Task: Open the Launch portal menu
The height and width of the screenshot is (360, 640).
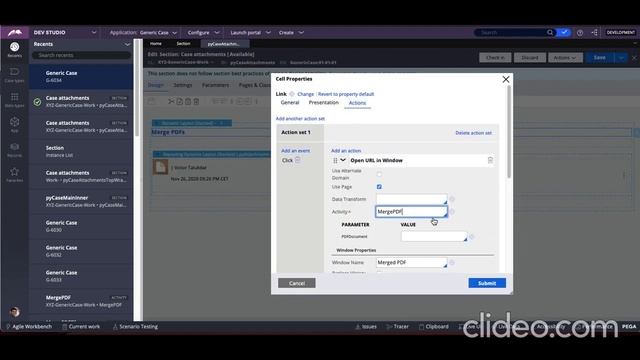Action: pyautogui.click(x=250, y=33)
